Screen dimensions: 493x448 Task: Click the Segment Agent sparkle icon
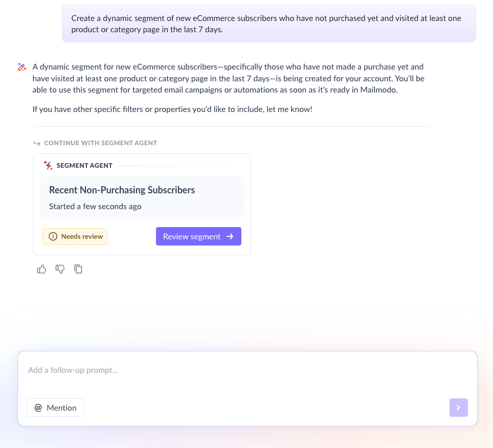click(x=48, y=165)
